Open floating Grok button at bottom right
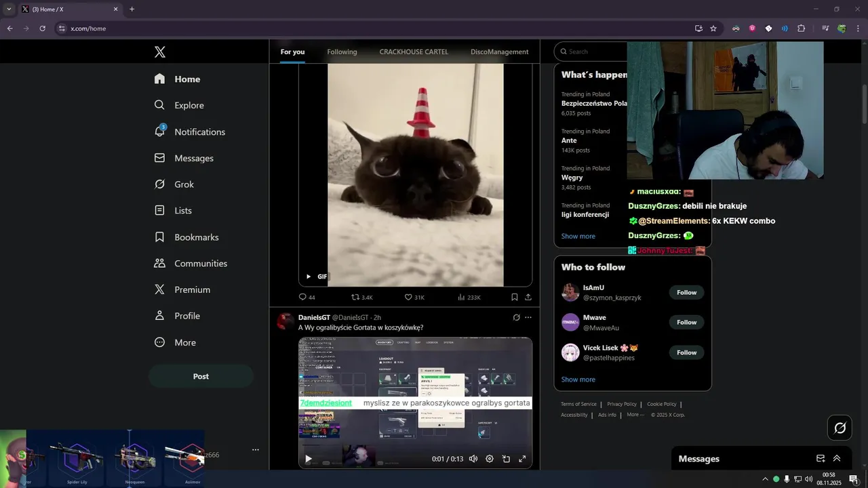Image resolution: width=868 pixels, height=488 pixels. [x=840, y=428]
